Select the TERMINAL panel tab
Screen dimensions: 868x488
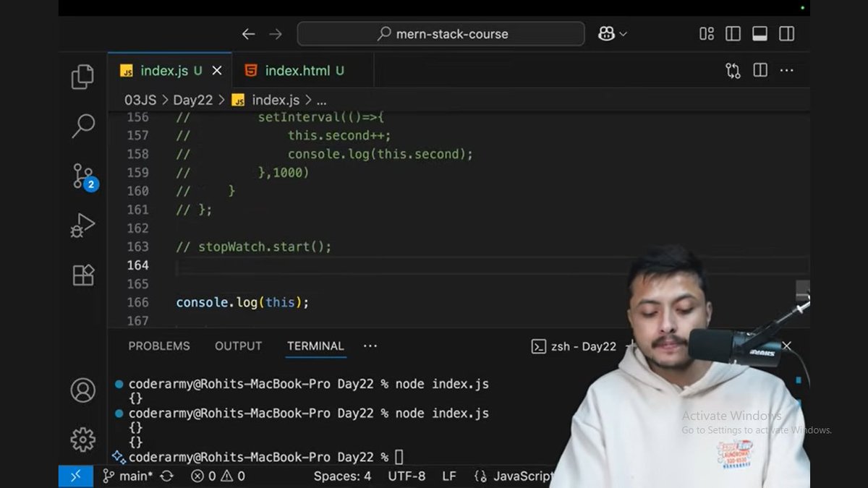(x=315, y=346)
